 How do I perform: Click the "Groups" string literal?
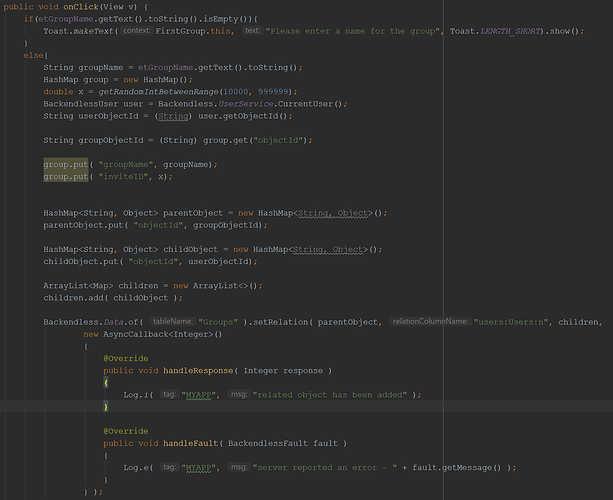point(218,322)
